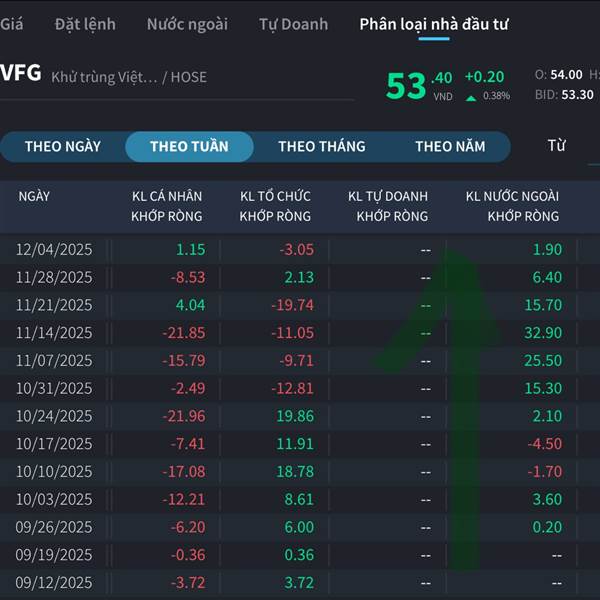600x600 pixels.
Task: Open the Từ date picker
Action: (x=557, y=146)
